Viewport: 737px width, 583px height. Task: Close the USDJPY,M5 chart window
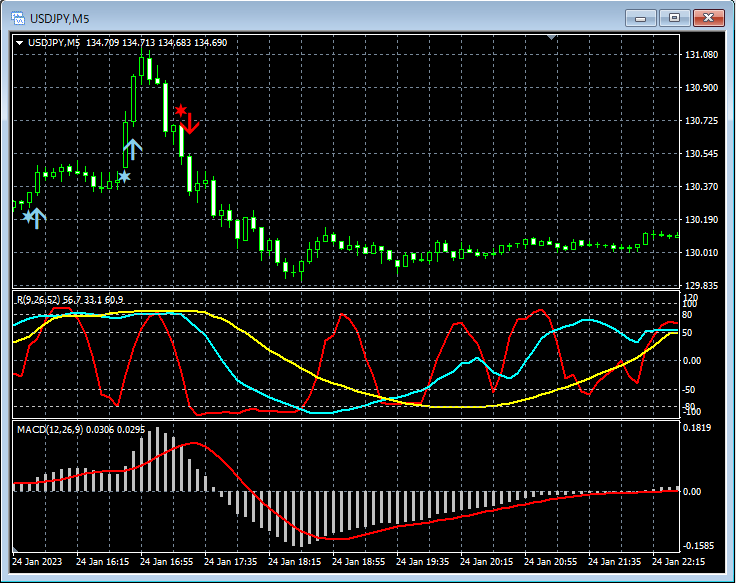coord(709,18)
